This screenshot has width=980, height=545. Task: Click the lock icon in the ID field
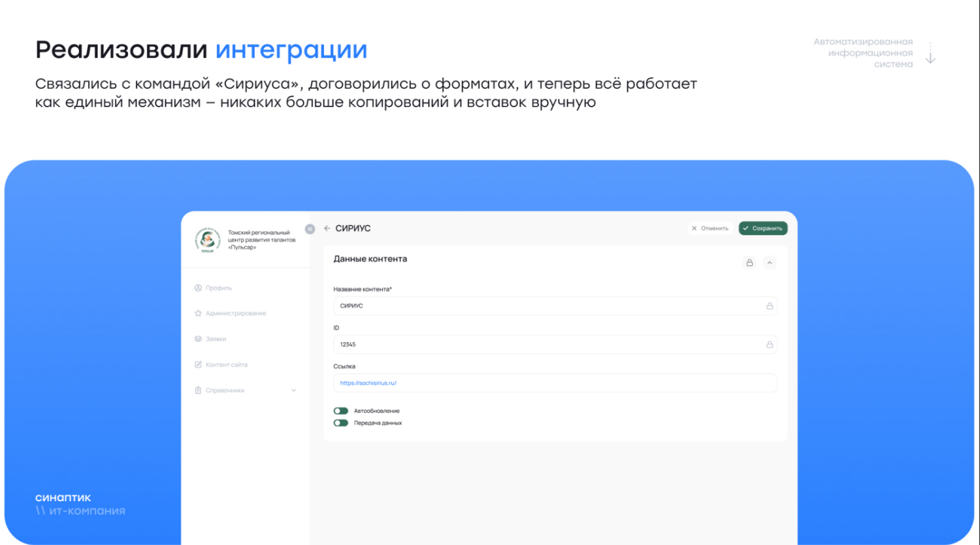point(770,344)
